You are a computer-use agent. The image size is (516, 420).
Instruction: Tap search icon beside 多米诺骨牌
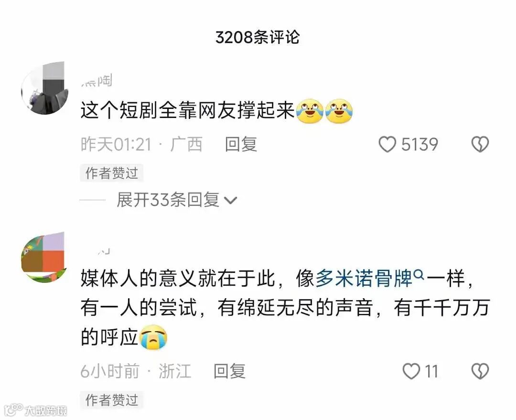[419, 274]
